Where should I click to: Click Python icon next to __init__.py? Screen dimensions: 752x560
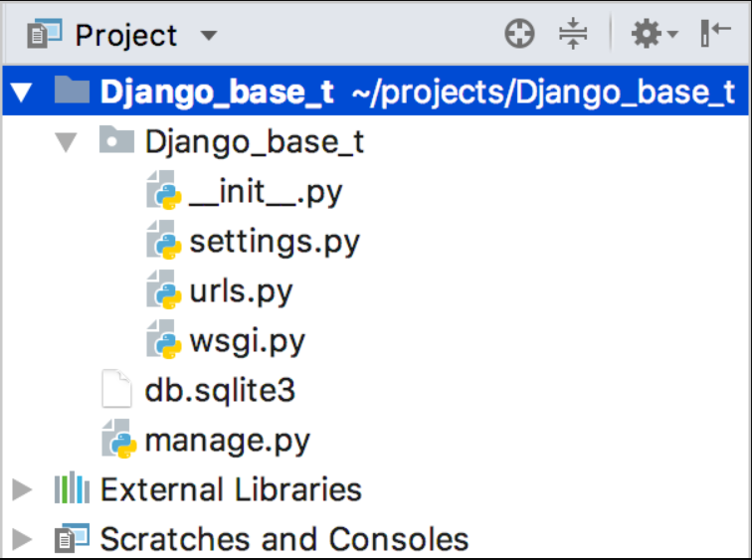click(164, 190)
